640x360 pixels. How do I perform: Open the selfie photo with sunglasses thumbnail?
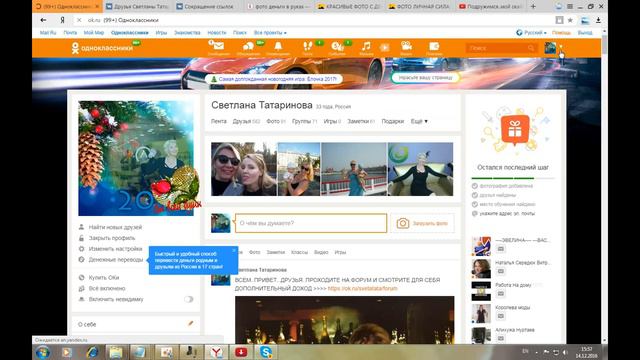click(244, 169)
